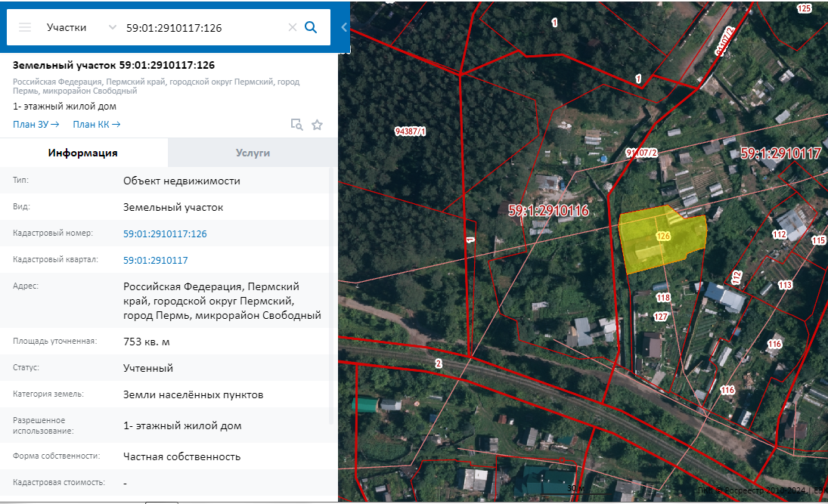Clear the search field with X icon
828x504 pixels.
click(293, 27)
